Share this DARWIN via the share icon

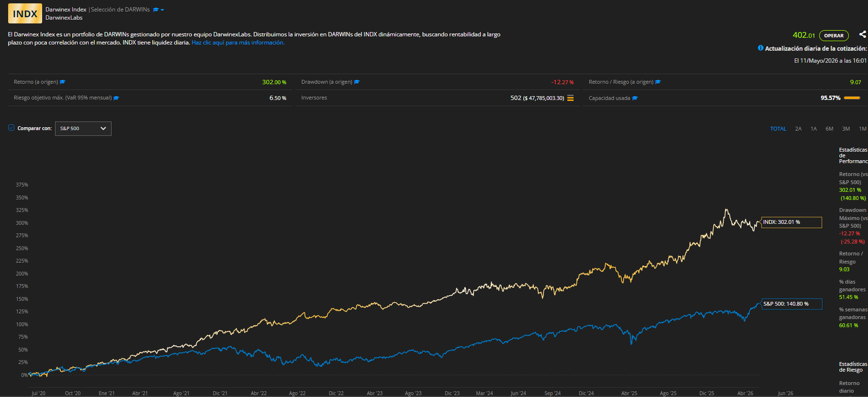tap(862, 34)
